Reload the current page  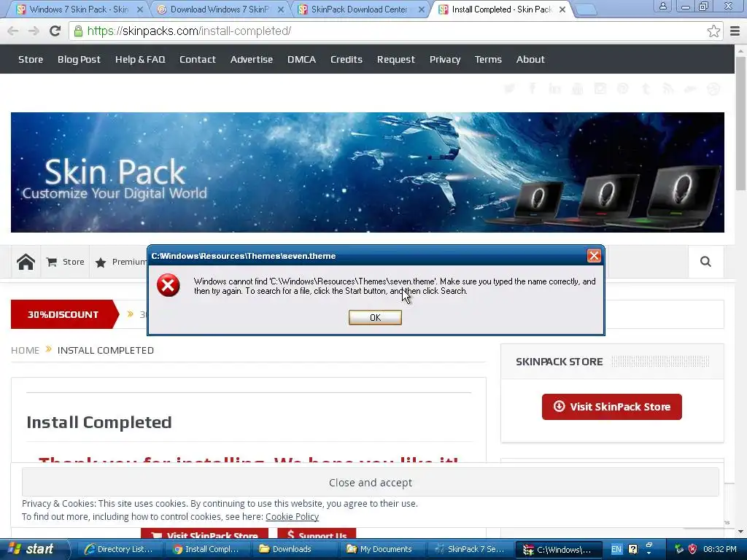[x=55, y=31]
